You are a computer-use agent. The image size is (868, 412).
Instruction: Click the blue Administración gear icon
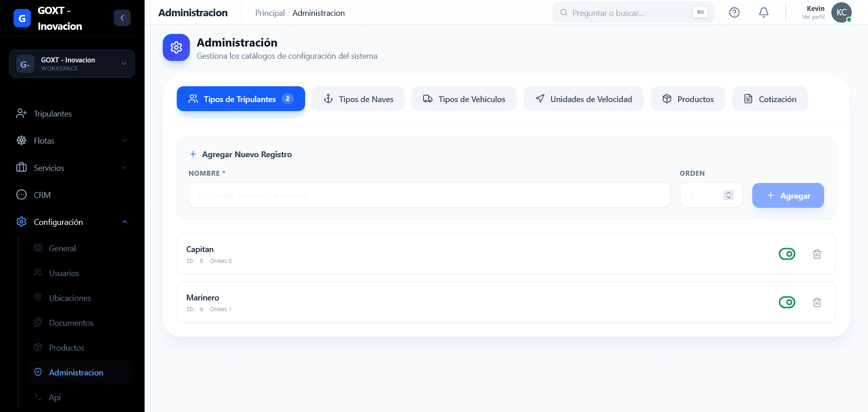(x=176, y=47)
